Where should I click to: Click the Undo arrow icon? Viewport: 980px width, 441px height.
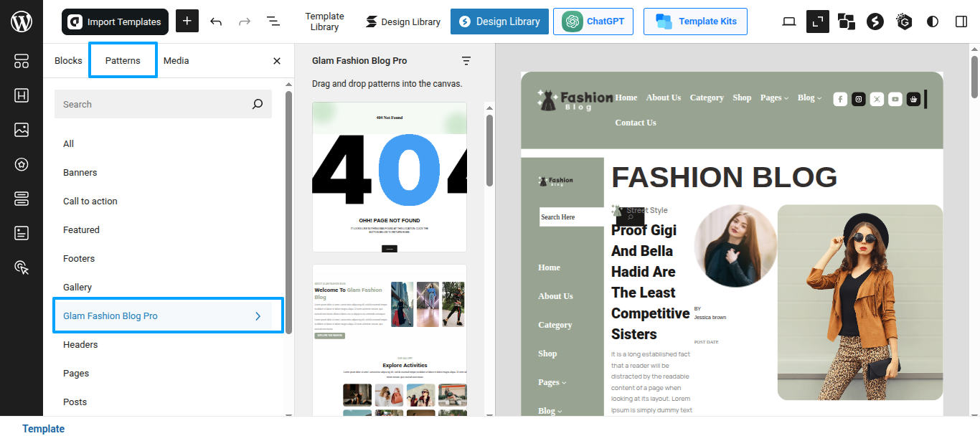click(x=216, y=22)
